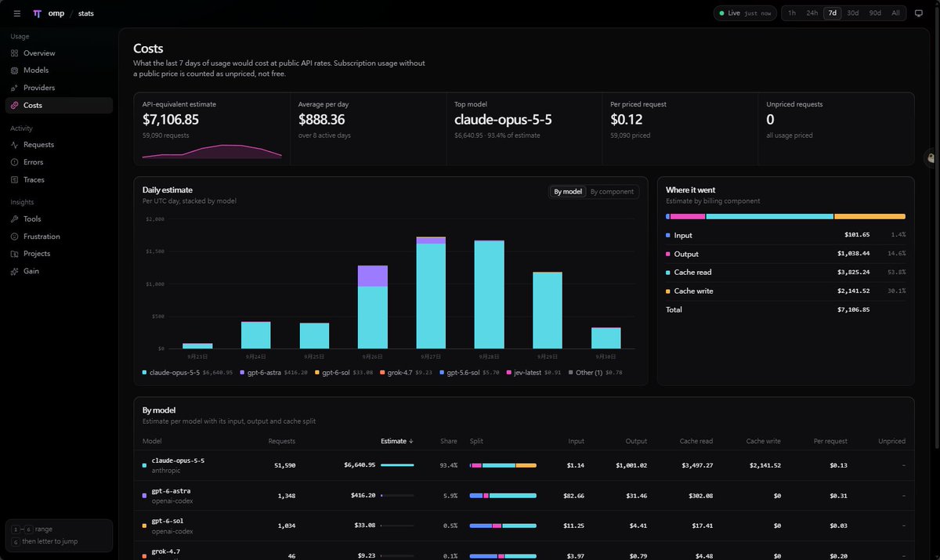The image size is (940, 560).
Task: Click the Tools wrench icon
Action: click(14, 219)
